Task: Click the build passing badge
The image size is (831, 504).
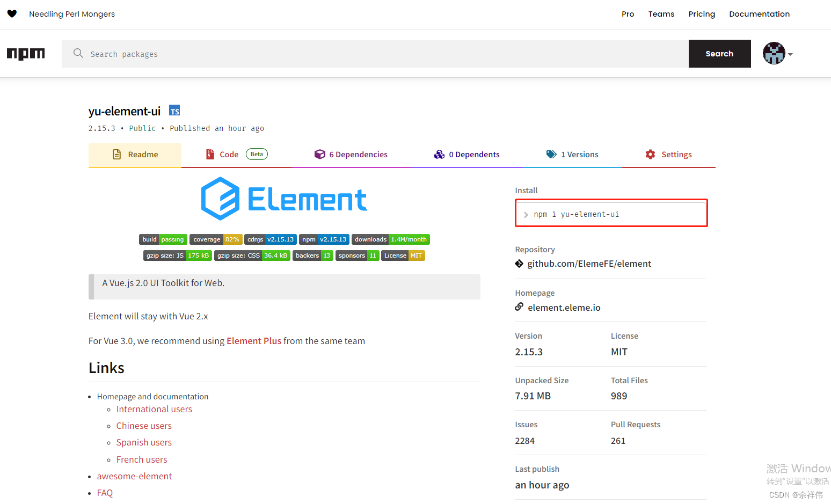Action: (163, 239)
